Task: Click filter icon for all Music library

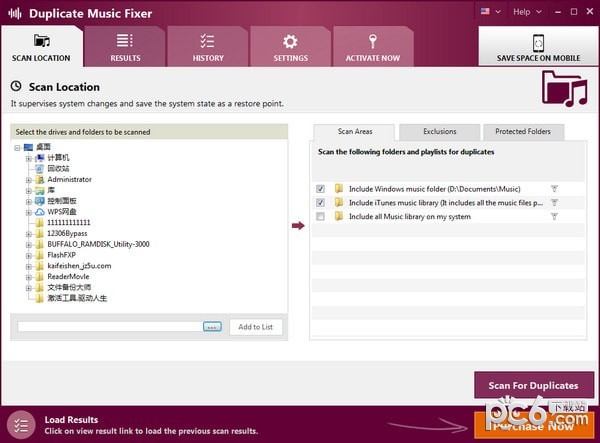Action: point(554,217)
